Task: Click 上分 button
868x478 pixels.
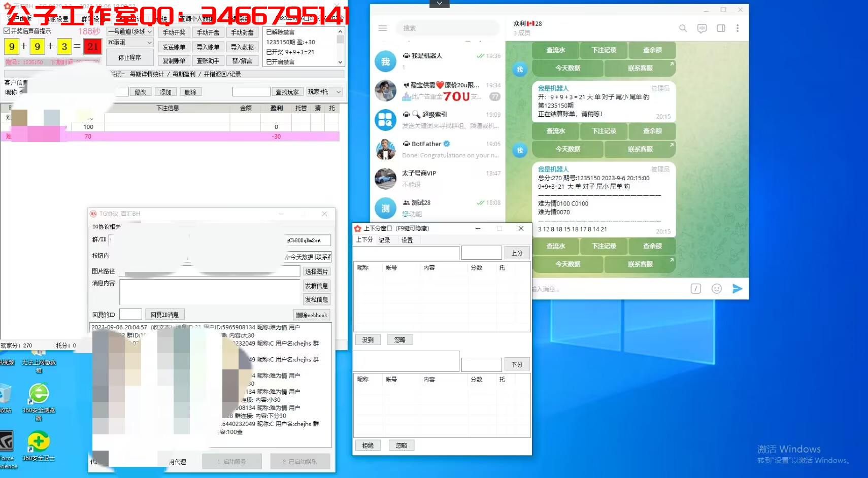Action: click(517, 253)
